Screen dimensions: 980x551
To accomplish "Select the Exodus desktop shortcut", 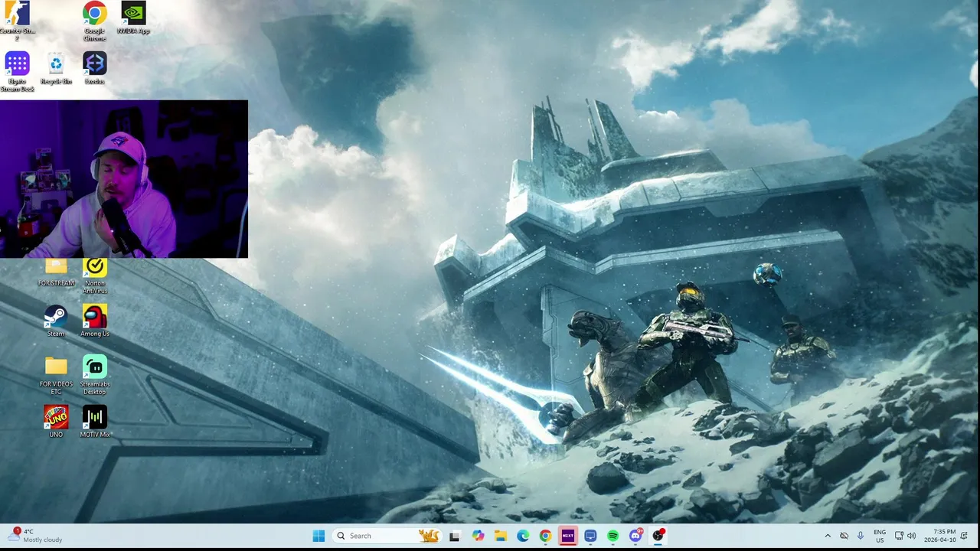I will tap(95, 68).
